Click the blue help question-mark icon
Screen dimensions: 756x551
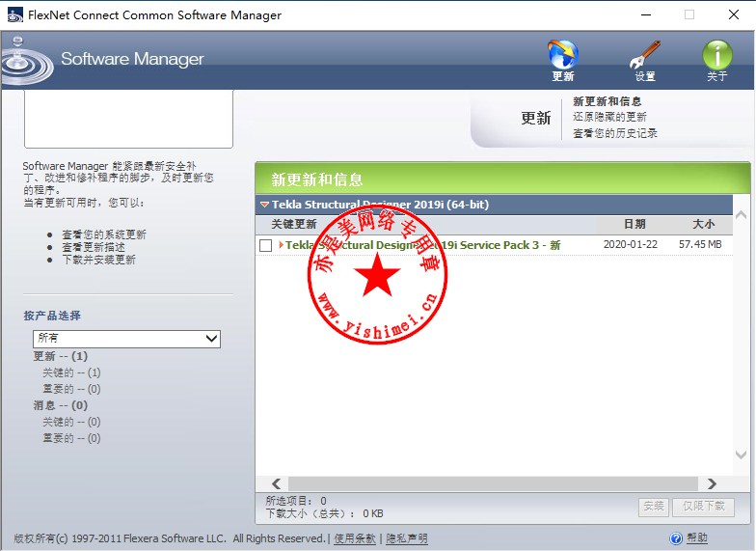click(676, 538)
